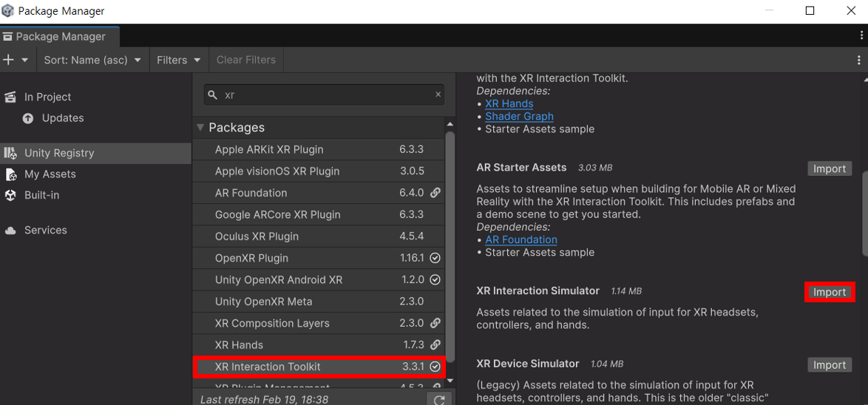868x405 pixels.
Task: Select XR Interaction Toolkit package
Action: 319,367
